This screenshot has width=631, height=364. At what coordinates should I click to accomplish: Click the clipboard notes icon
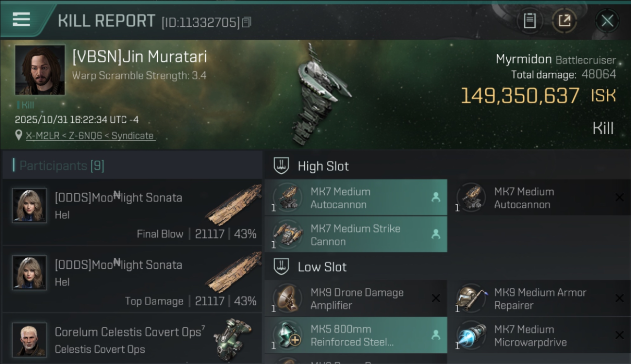530,20
